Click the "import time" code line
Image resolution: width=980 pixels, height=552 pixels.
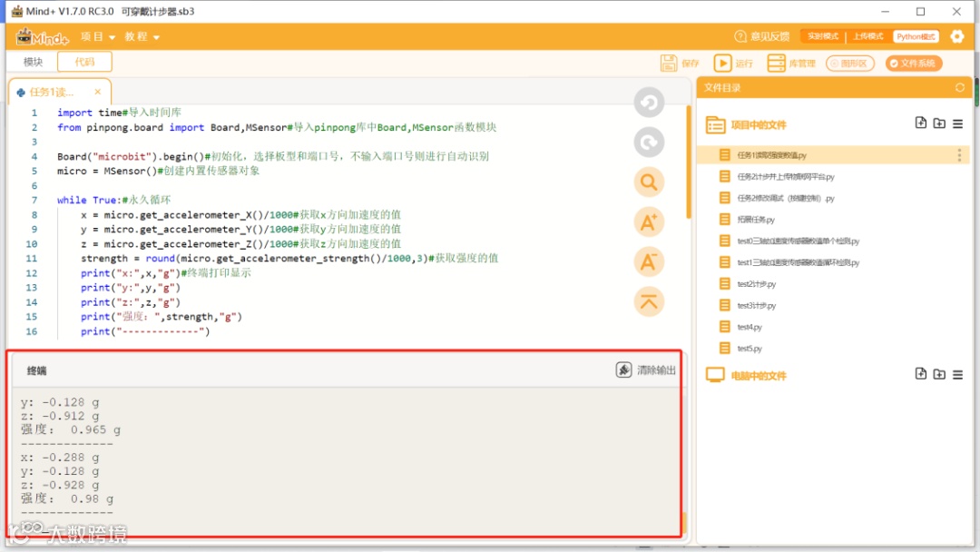coord(120,113)
